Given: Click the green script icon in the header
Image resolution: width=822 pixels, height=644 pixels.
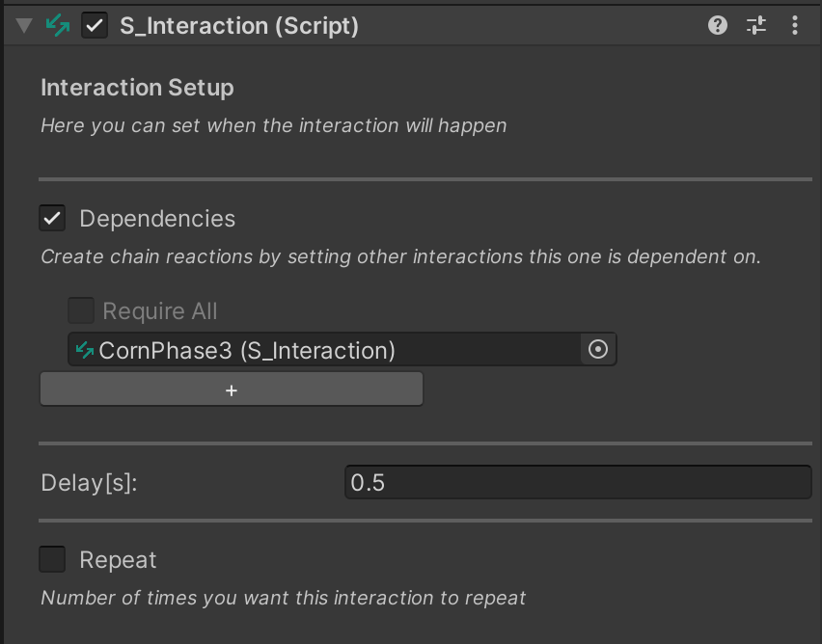Looking at the screenshot, I should click(58, 26).
